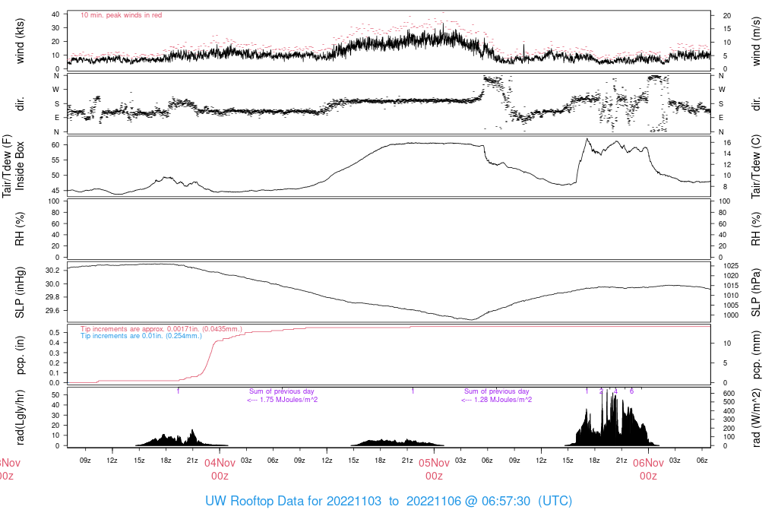Click the '55' tick on Tair/Tdew F axis

55,160
